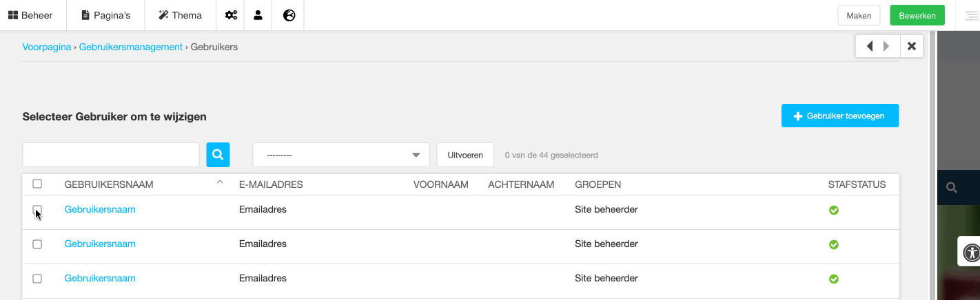Screen dimensions: 980x300
Task: Click the green staff status icon in first row
Action: point(833,210)
